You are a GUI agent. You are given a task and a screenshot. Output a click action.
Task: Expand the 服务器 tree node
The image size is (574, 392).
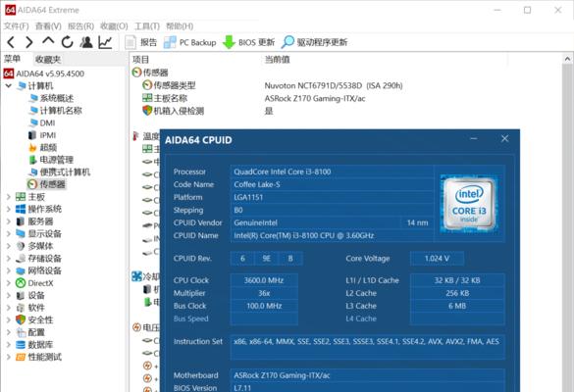coord(9,221)
